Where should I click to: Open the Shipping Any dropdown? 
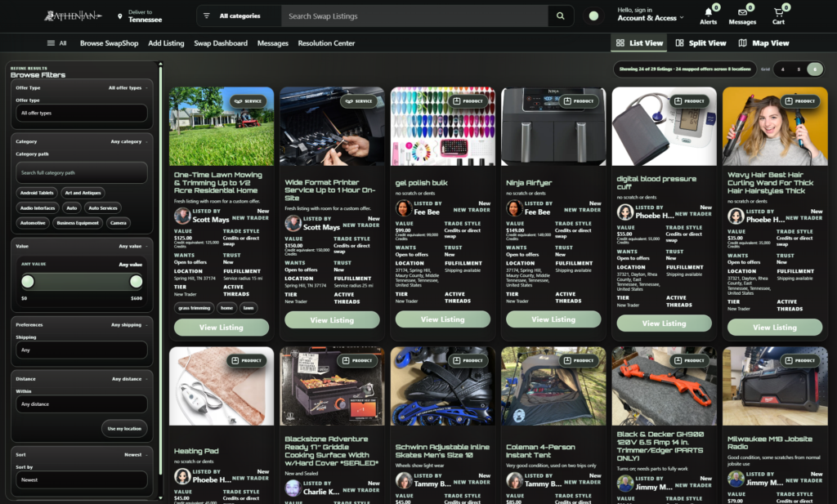pos(81,350)
